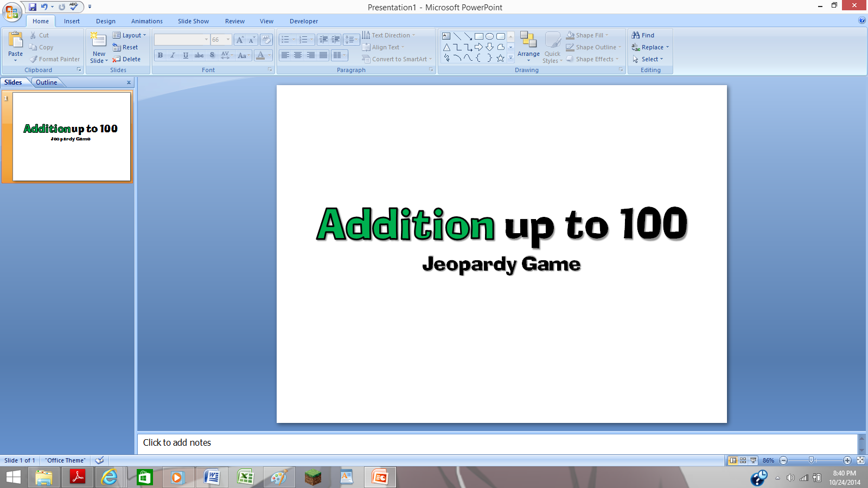Open the Font Size dropdown
Image resolution: width=868 pixels, height=488 pixels.
(x=227, y=39)
